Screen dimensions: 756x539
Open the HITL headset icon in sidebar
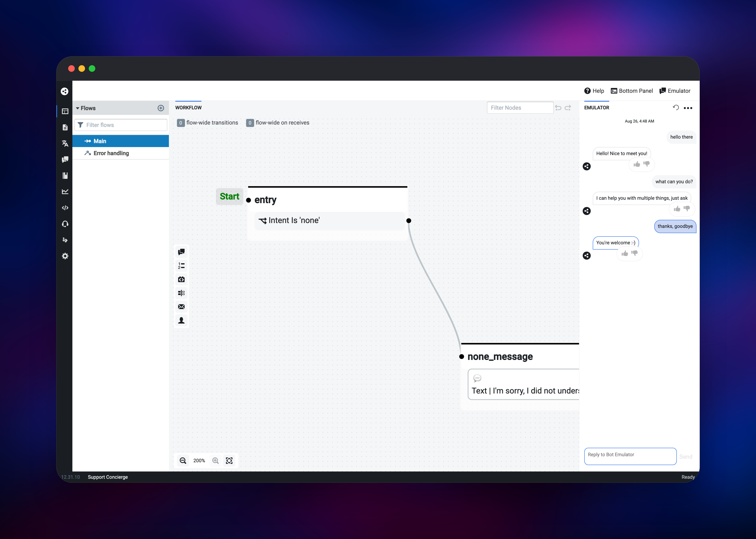point(65,224)
